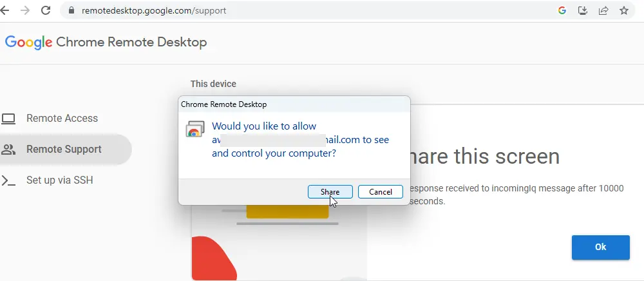Open site info via the padlock icon
This screenshot has width=644, height=281.
71,11
